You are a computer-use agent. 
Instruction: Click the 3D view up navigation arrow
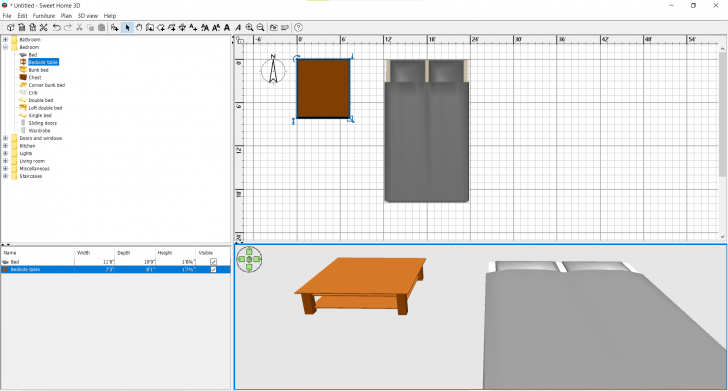click(249, 251)
